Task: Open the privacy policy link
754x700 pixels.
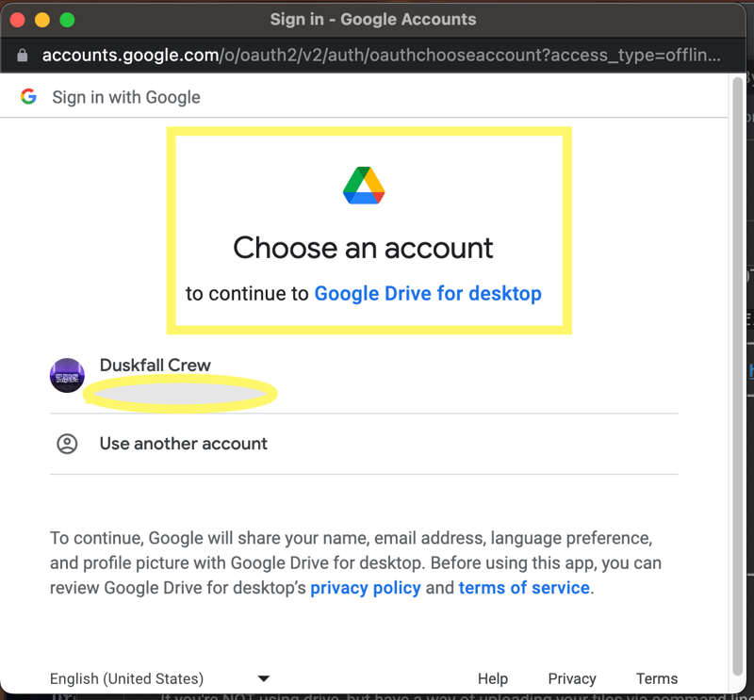Action: pos(366,588)
